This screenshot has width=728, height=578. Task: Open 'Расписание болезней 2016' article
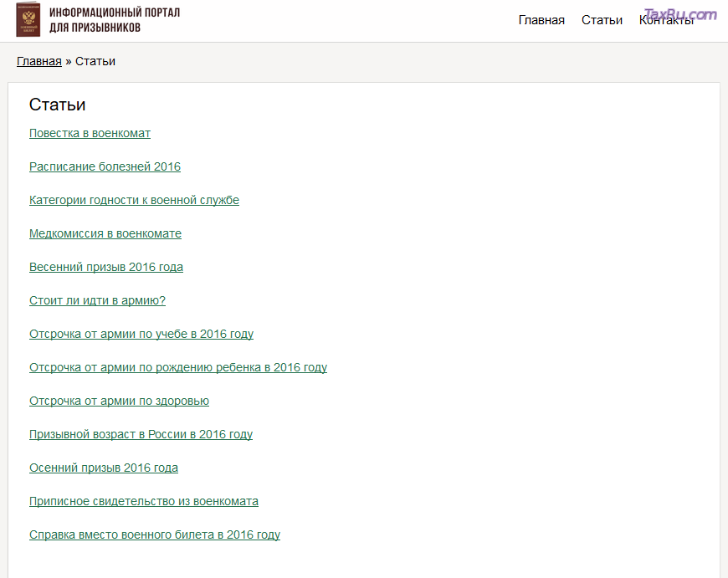coord(105,166)
